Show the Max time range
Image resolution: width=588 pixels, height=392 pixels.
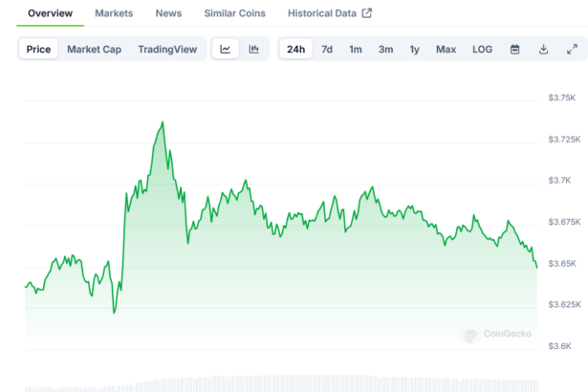(x=446, y=49)
